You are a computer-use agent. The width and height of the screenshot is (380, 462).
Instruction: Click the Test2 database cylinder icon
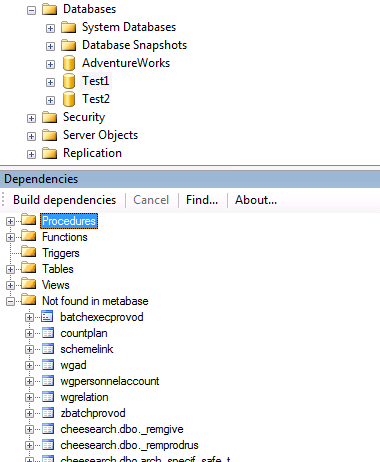coord(69,99)
